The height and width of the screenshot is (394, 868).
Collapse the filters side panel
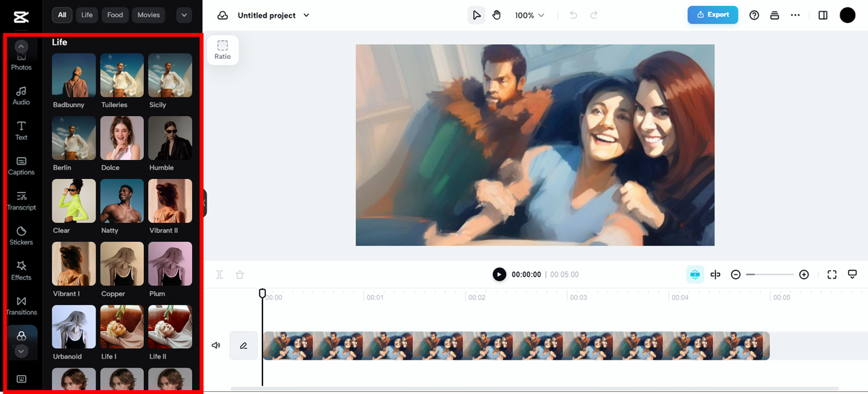(204, 203)
